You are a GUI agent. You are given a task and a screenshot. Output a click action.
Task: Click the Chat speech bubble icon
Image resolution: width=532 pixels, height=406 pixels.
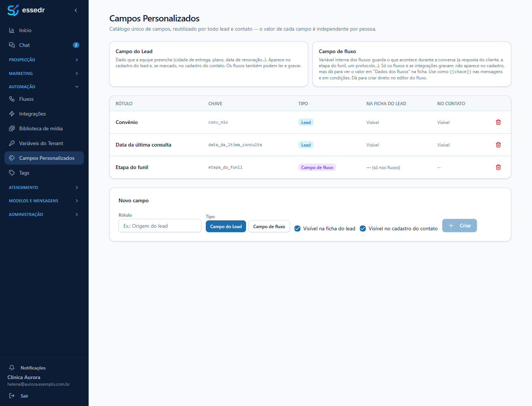coord(12,45)
